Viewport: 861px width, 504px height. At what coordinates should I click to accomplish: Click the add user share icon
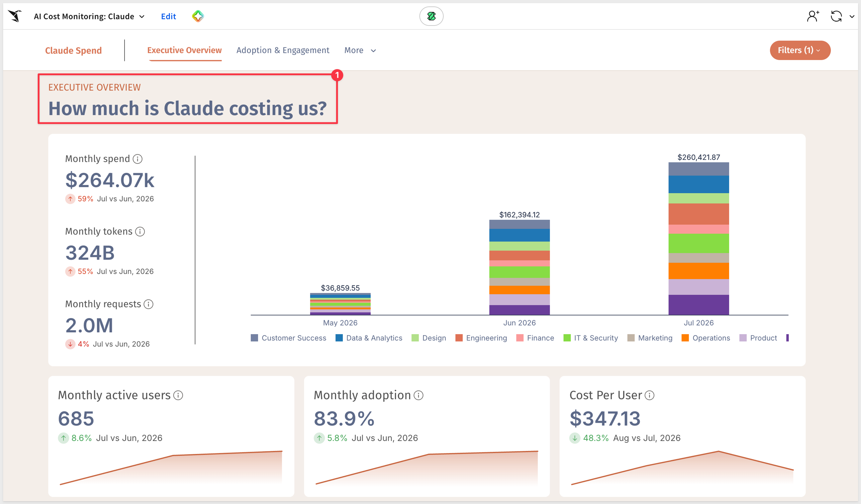point(813,16)
